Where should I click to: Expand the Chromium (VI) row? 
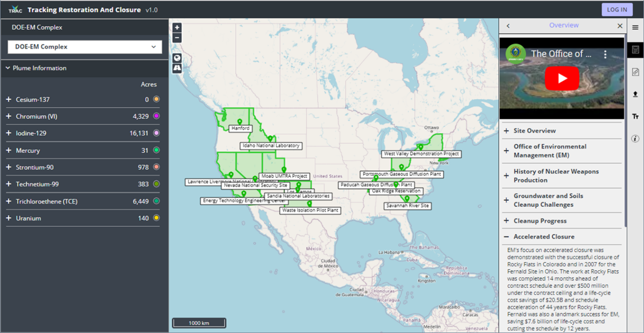point(9,116)
